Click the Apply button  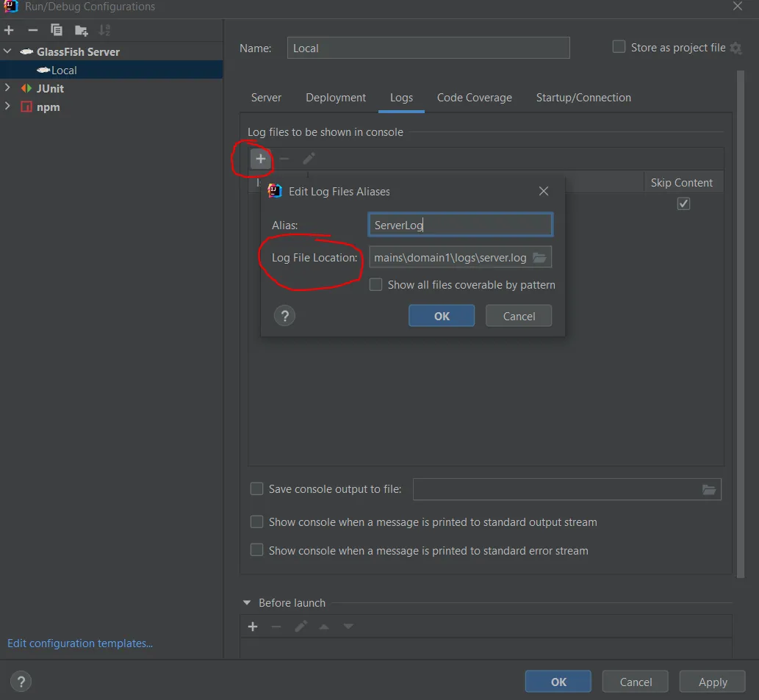tap(713, 682)
